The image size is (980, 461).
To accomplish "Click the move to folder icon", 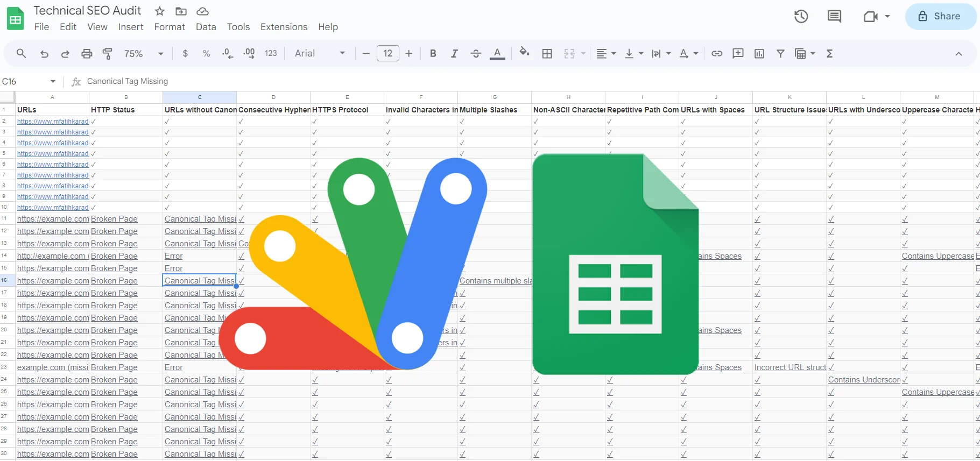I will click(x=181, y=11).
